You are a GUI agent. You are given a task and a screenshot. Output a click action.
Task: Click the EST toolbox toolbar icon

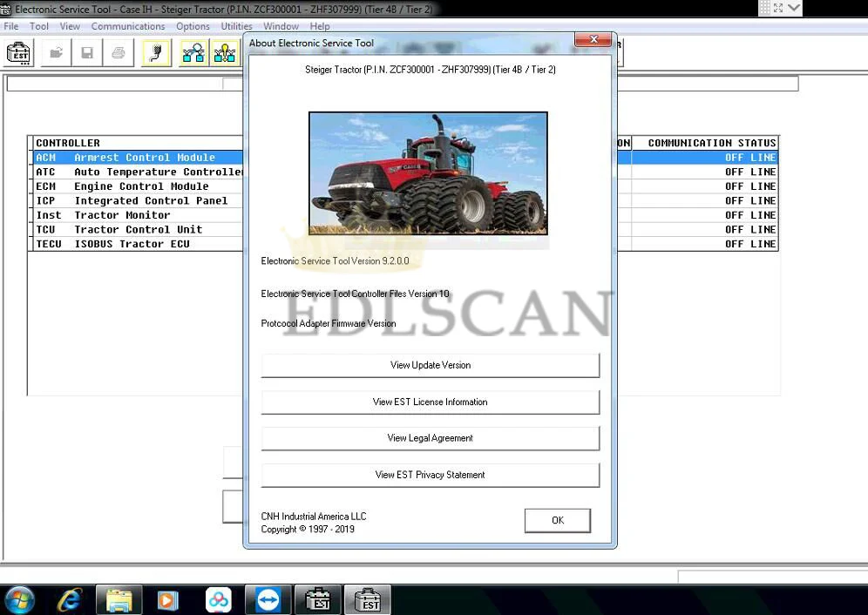tap(18, 53)
